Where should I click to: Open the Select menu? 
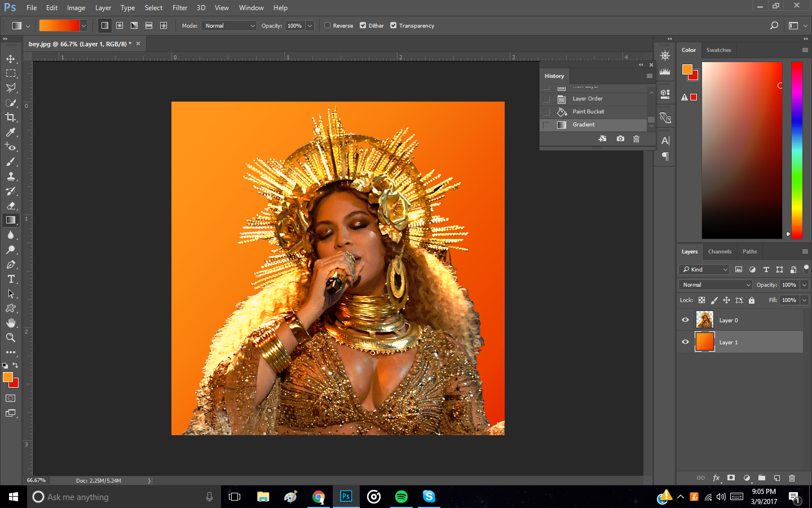(x=153, y=8)
